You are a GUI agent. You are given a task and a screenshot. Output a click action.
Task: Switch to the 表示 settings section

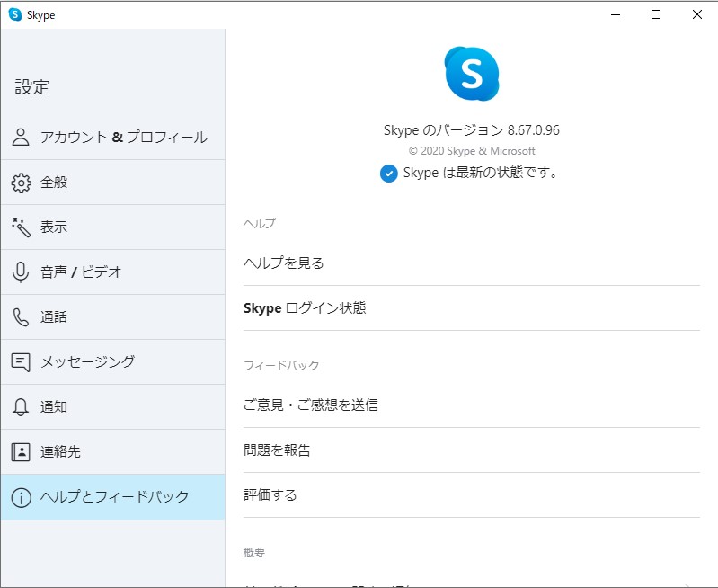pyautogui.click(x=113, y=227)
